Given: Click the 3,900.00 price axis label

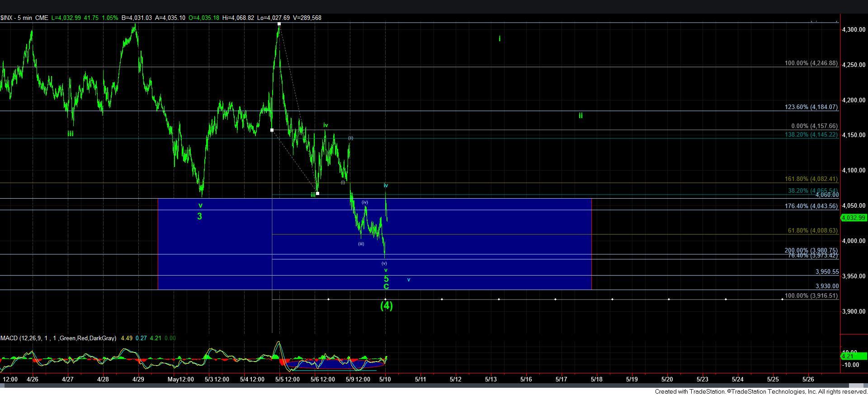Looking at the screenshot, I should pos(854,311).
